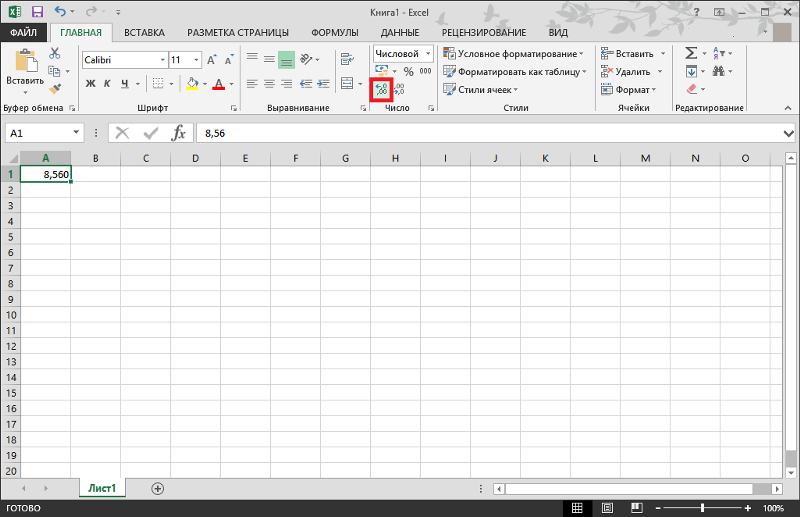Align text to the right
800x517 pixels.
[287, 83]
